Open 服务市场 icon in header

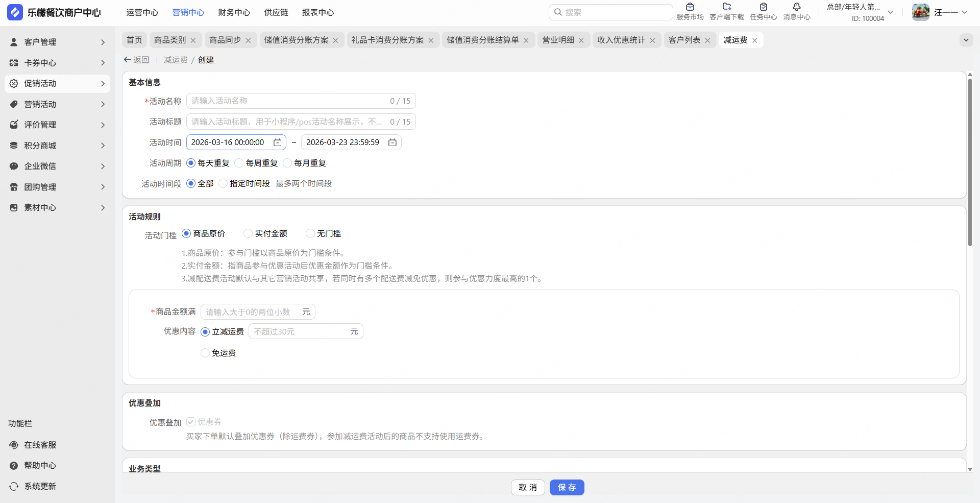click(690, 7)
